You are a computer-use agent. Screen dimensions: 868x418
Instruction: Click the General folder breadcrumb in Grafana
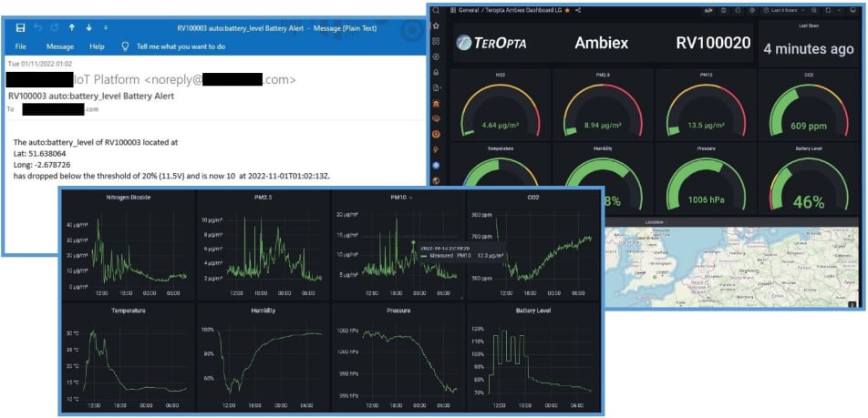[x=469, y=11]
